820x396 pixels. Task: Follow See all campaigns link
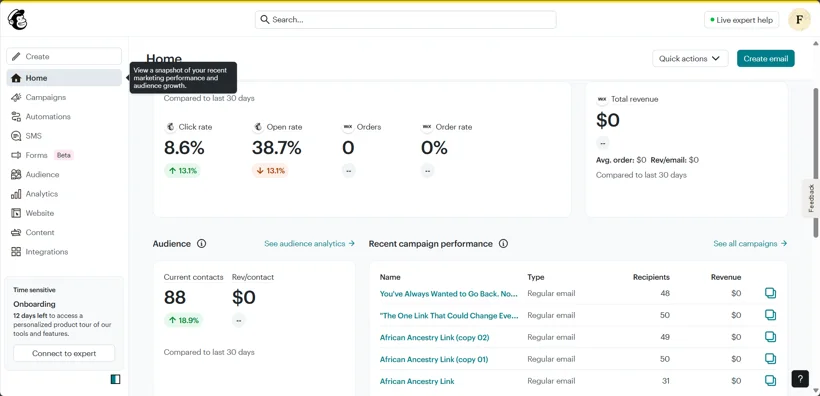click(750, 244)
